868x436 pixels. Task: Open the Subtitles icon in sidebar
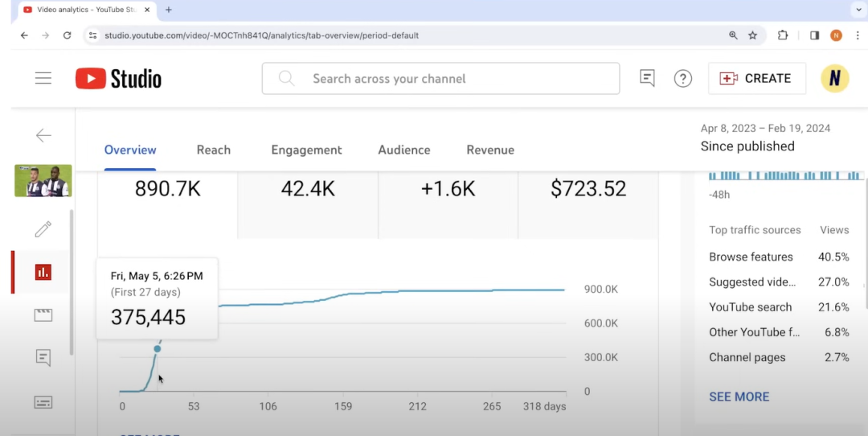43,401
